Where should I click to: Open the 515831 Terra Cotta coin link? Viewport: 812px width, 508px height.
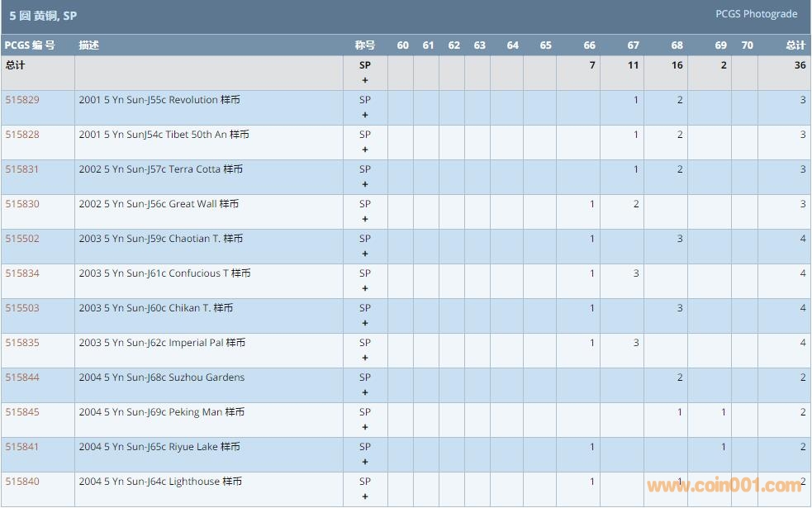(22, 169)
